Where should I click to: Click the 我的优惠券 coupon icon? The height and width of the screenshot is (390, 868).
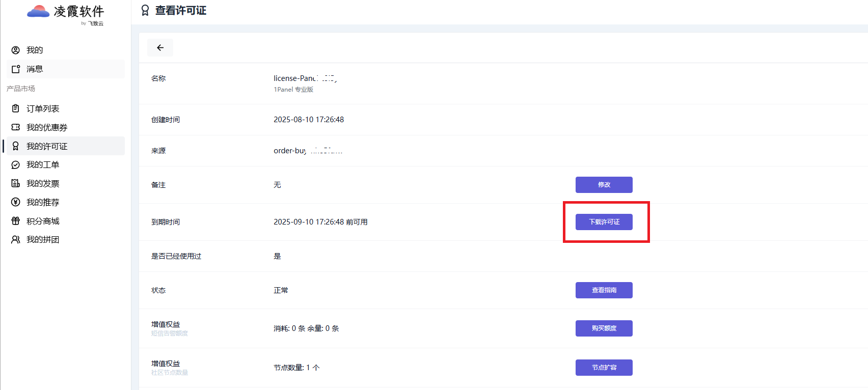16,127
